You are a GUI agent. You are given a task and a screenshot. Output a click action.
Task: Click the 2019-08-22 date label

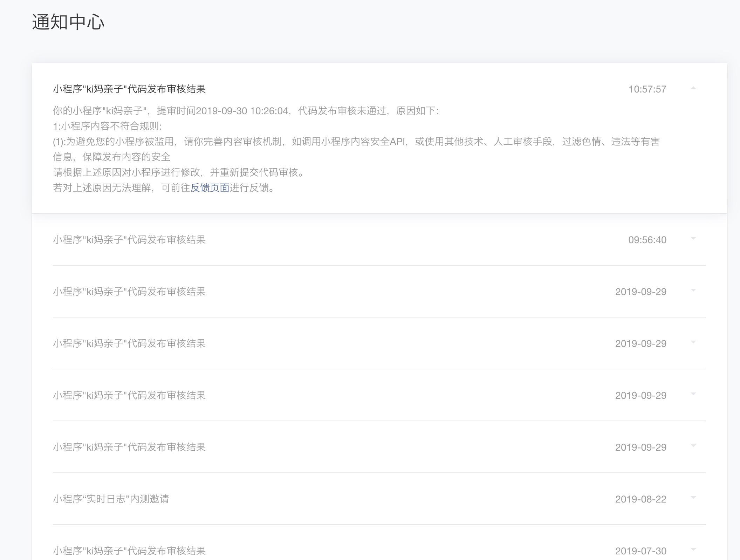click(x=640, y=499)
